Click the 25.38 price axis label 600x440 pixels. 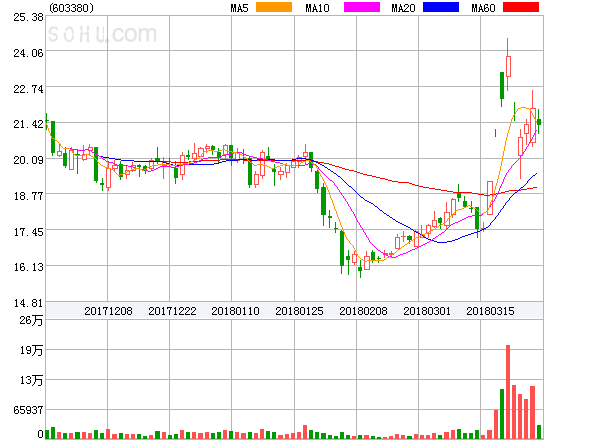tap(22, 18)
